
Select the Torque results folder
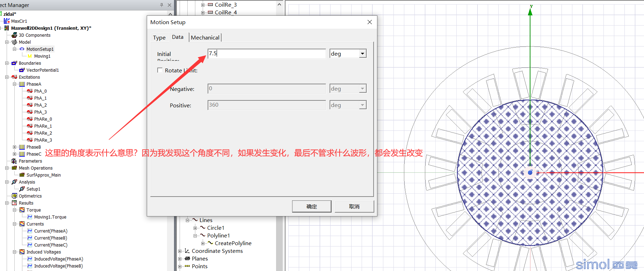(34, 210)
